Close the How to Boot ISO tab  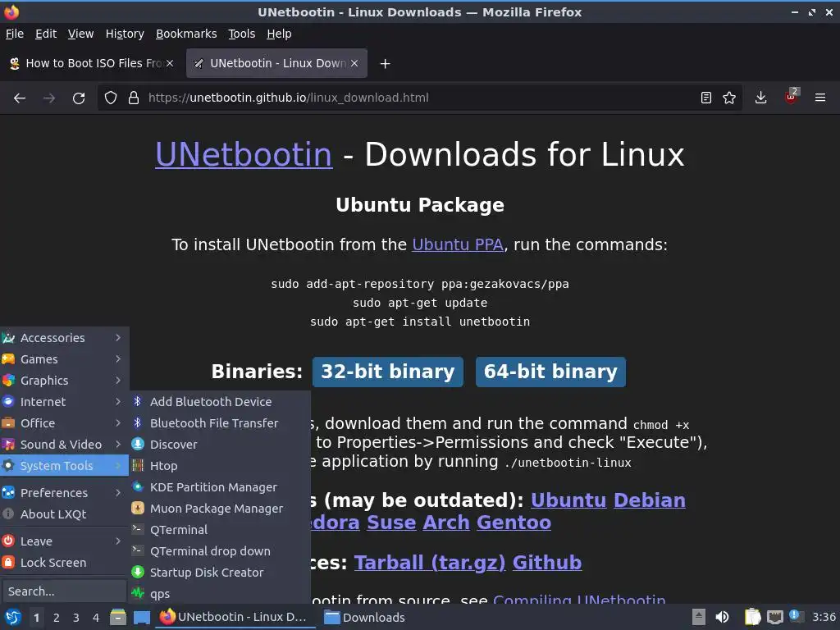[x=170, y=63]
